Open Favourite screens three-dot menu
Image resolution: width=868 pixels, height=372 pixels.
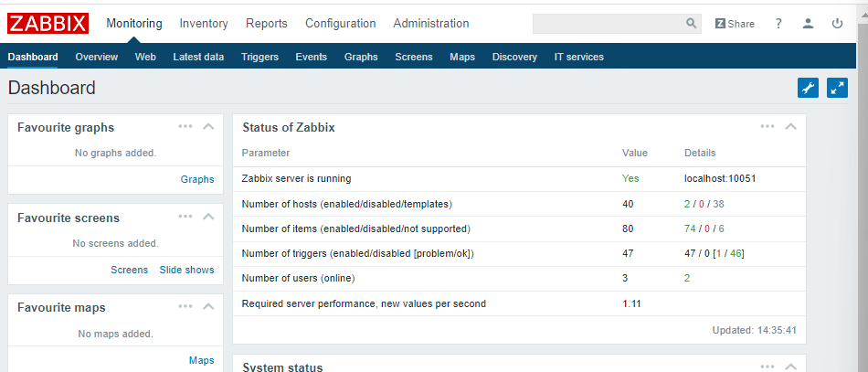tap(185, 216)
